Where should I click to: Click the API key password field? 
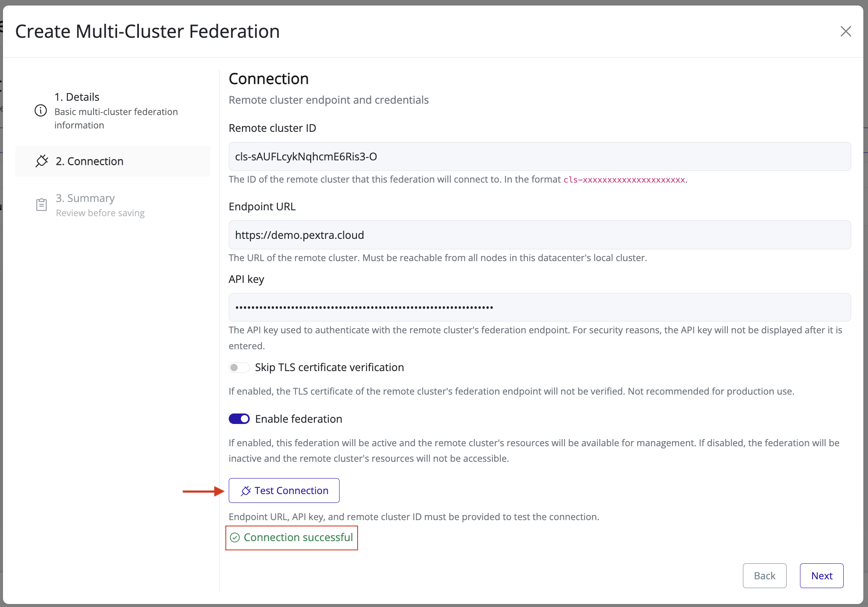[540, 307]
